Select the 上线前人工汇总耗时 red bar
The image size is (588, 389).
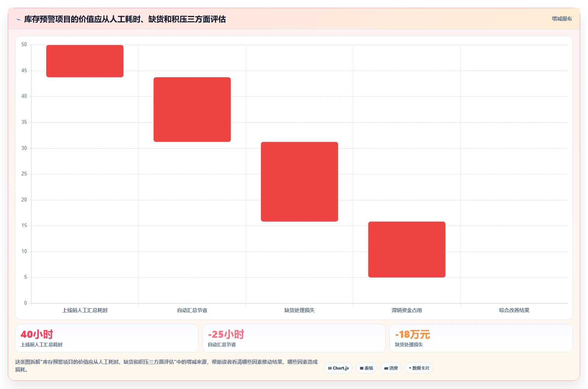(85, 61)
